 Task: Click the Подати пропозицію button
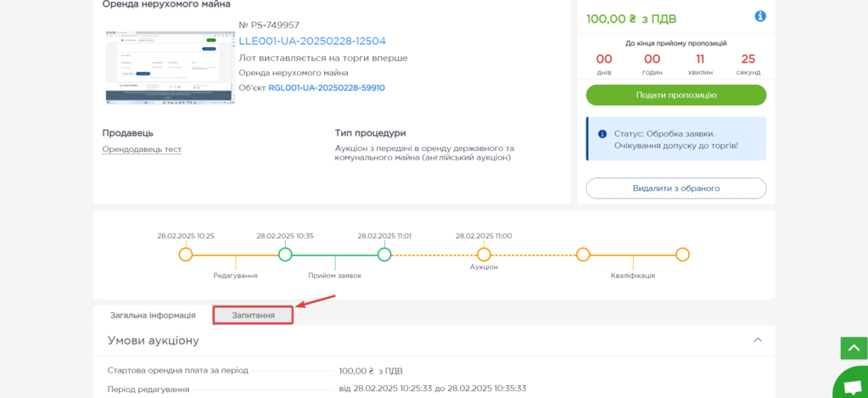tap(675, 95)
